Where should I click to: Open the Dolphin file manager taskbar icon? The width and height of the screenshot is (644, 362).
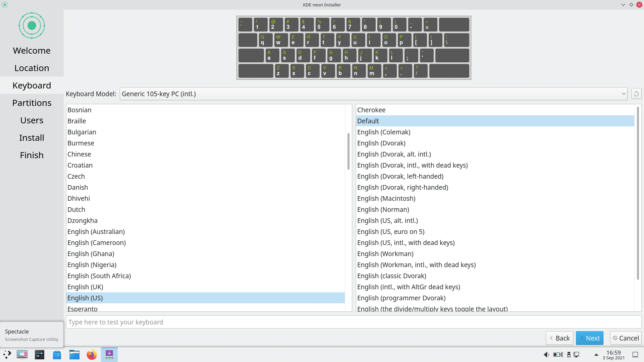(74, 355)
